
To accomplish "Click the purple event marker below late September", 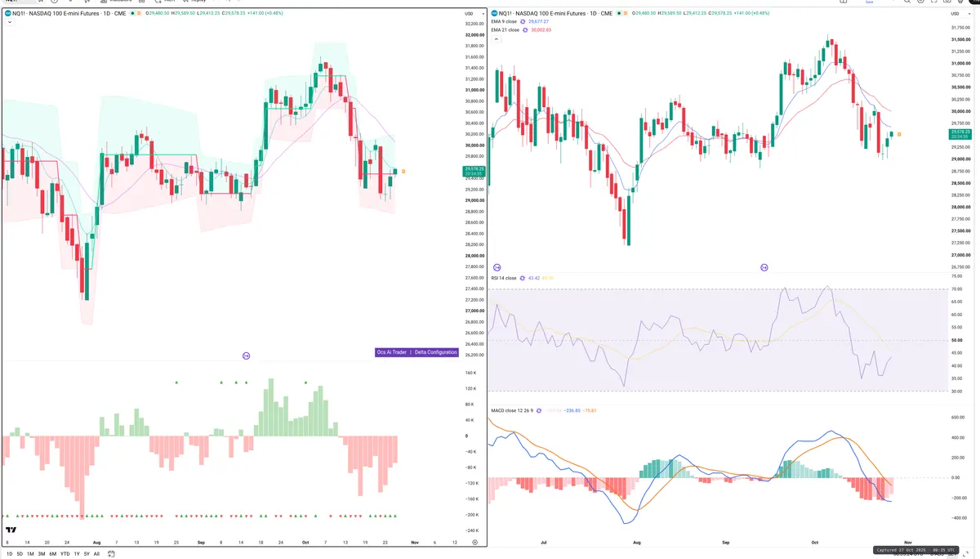I will (764, 267).
